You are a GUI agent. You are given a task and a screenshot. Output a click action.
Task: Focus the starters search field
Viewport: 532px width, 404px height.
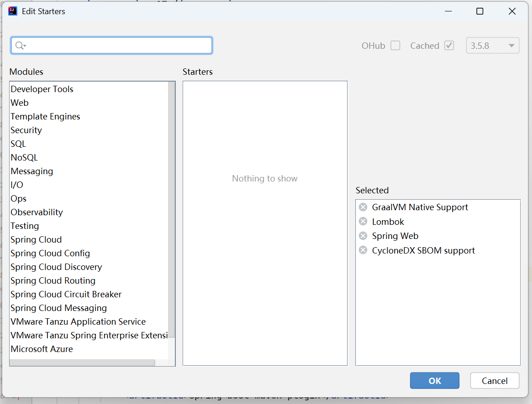tap(112, 46)
